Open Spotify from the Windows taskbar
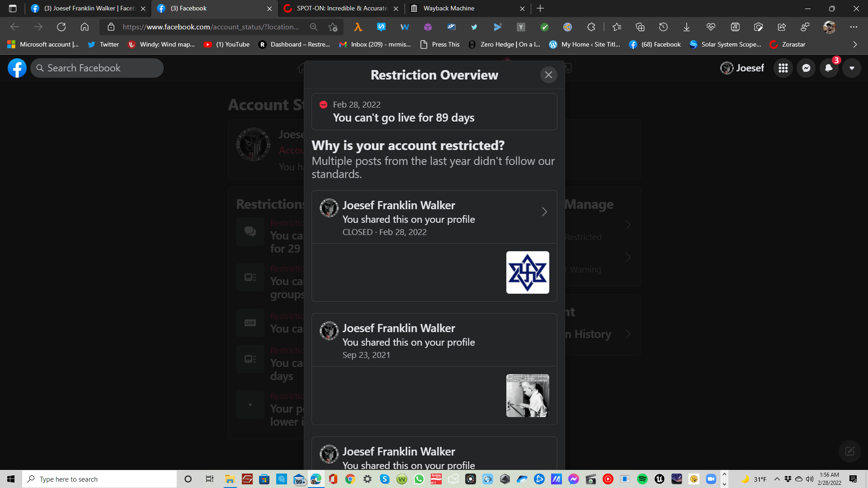868x488 pixels. [642, 479]
